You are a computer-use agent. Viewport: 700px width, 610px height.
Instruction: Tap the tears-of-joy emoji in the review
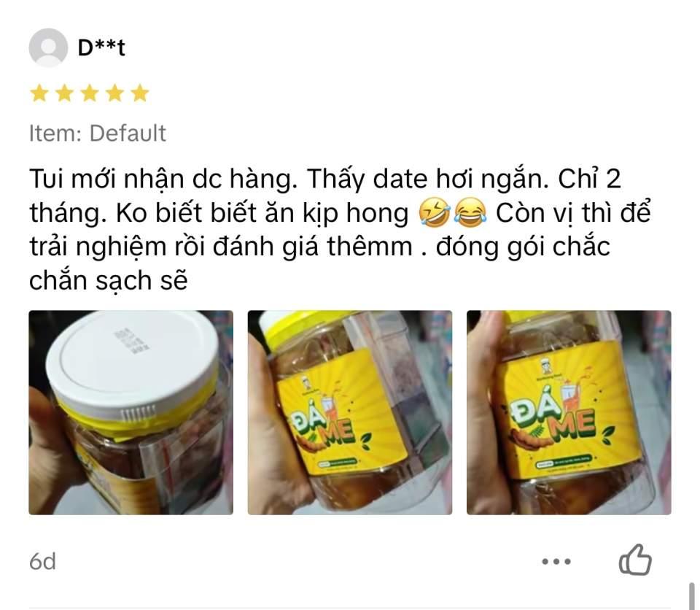(470, 213)
